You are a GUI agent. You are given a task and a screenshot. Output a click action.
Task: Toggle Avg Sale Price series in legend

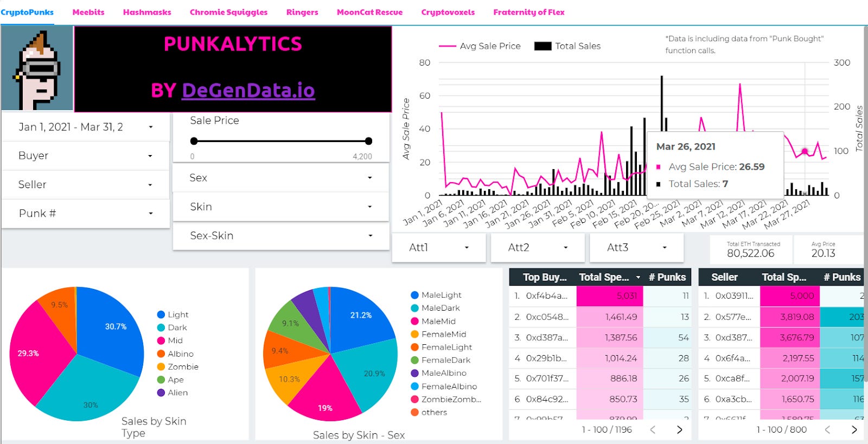[x=480, y=46]
